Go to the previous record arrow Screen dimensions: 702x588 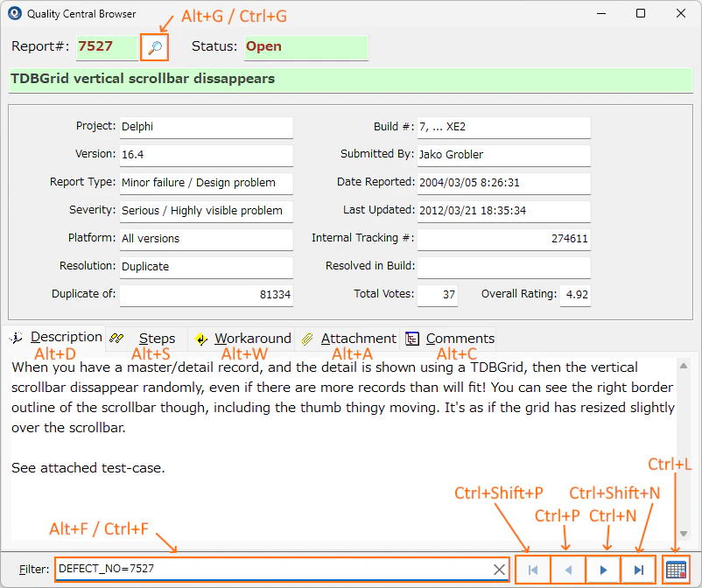coord(568,570)
